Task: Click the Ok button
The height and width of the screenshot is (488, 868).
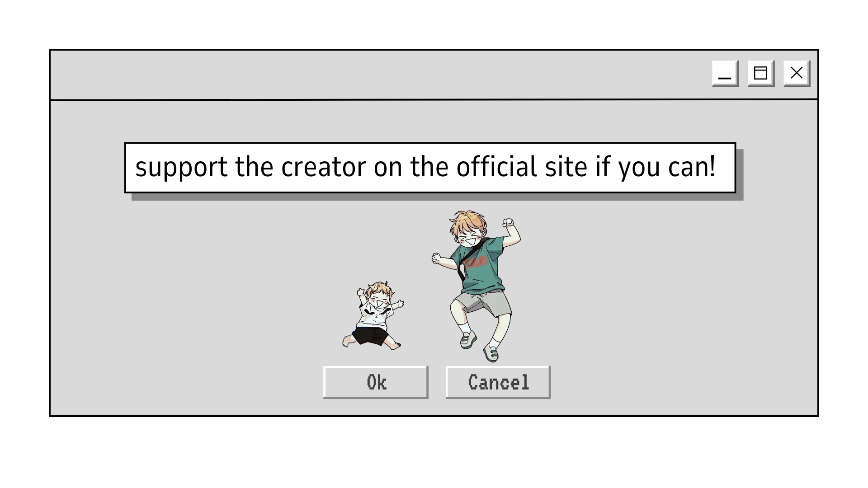Action: 376,382
